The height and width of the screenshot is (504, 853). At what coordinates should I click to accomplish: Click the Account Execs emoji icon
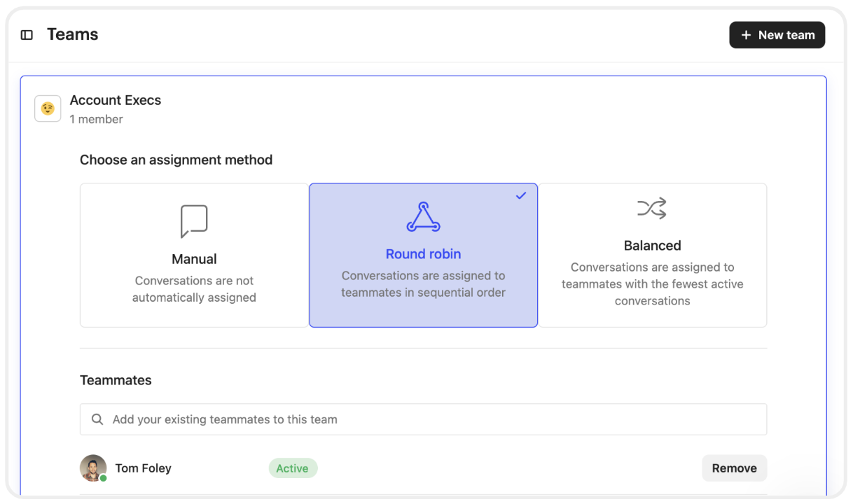tap(48, 109)
